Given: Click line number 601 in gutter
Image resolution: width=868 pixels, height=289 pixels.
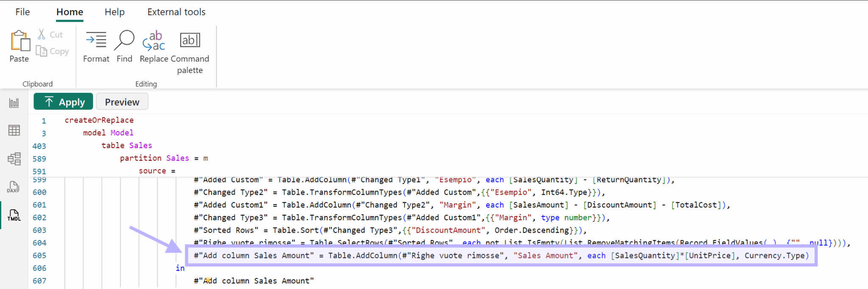Looking at the screenshot, I should click(x=39, y=205).
